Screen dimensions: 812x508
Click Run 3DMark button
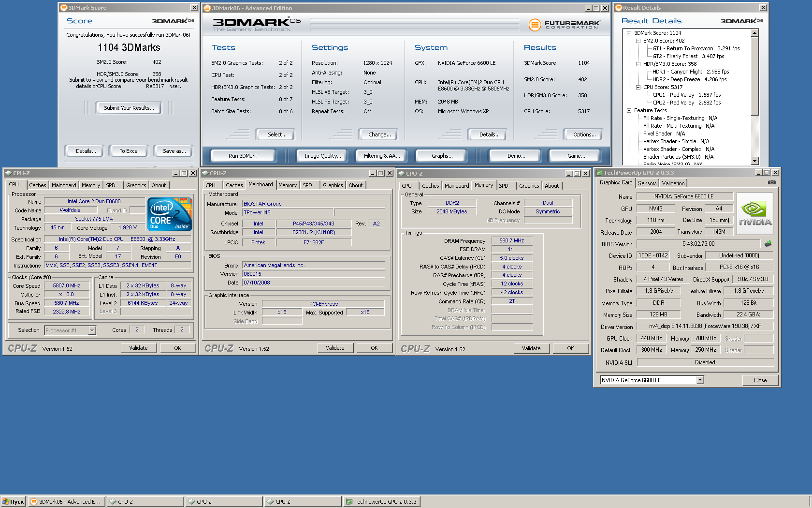click(x=243, y=156)
